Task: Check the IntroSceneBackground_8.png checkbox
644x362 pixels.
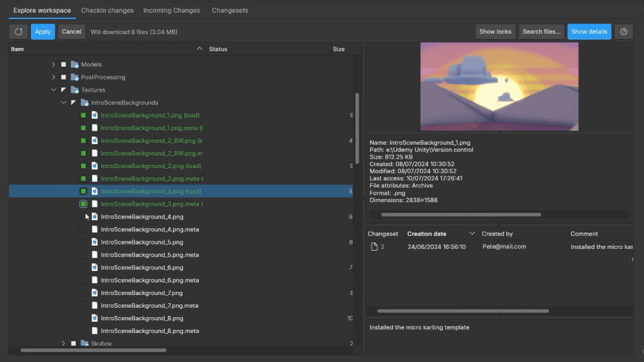Action: [83, 318]
